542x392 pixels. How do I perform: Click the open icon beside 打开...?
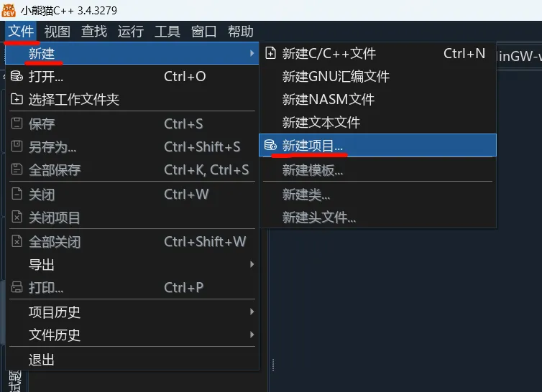(x=17, y=77)
